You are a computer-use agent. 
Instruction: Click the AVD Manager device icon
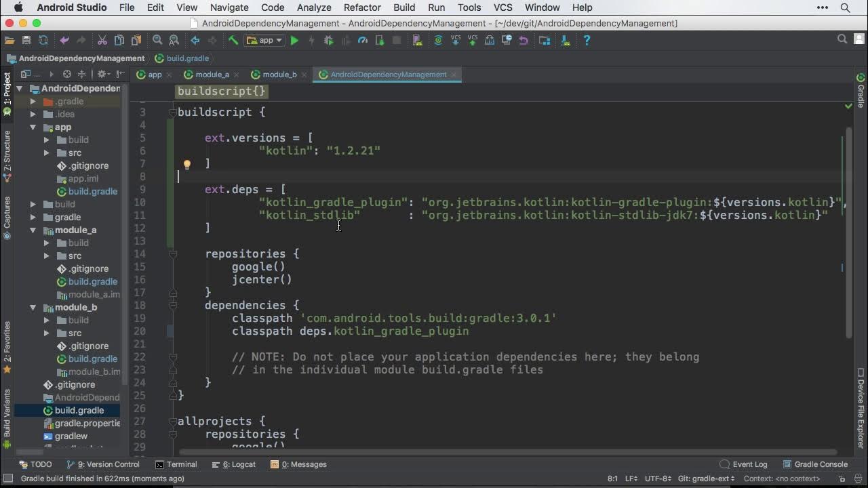coord(417,41)
